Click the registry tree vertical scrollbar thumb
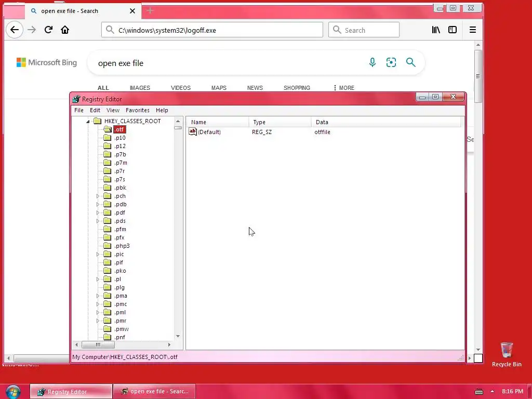532x399 pixels. coord(178,128)
